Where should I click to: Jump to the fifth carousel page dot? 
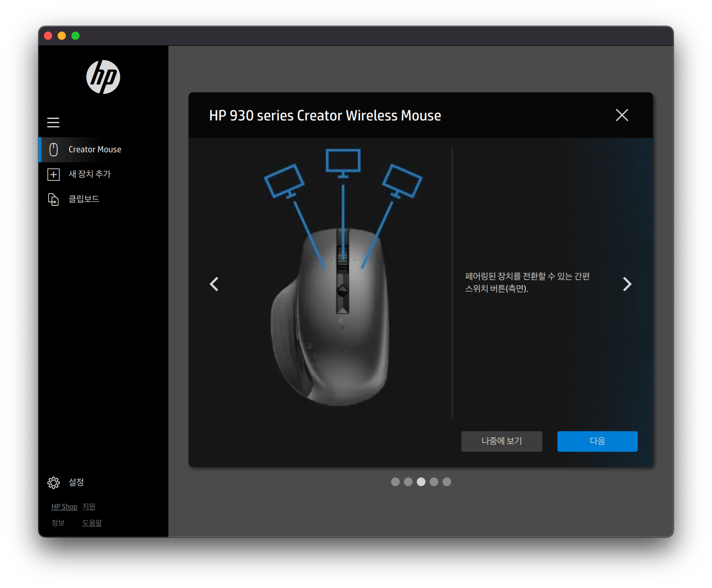[447, 482]
